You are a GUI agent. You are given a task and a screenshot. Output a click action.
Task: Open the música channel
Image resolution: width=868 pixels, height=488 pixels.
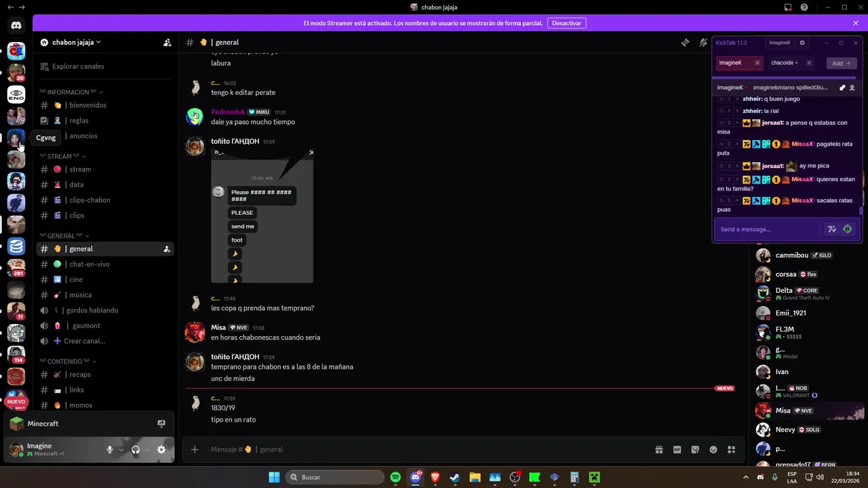click(105, 295)
